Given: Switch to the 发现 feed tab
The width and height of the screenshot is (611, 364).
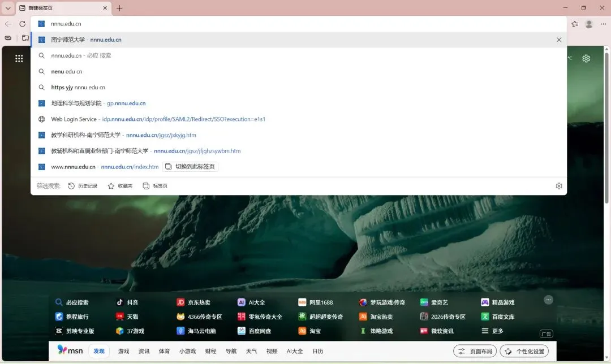Looking at the screenshot, I should click(98, 351).
